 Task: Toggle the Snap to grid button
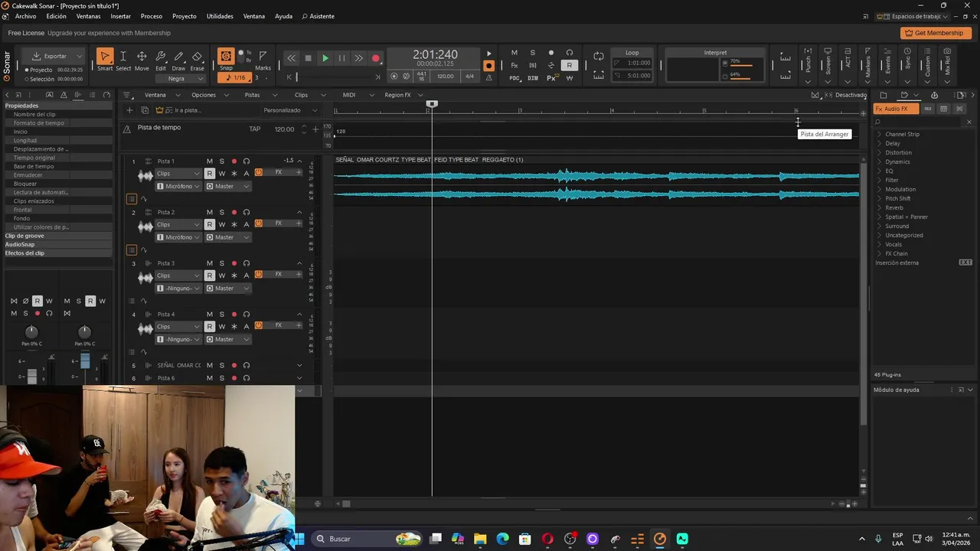pyautogui.click(x=226, y=57)
